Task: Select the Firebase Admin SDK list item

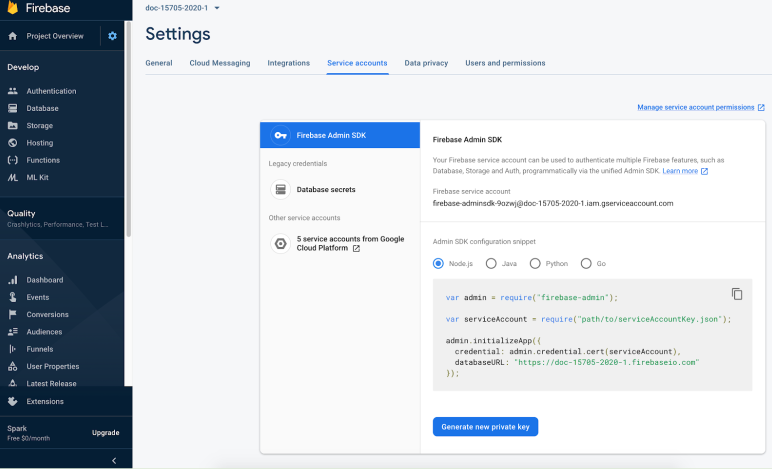Action: tap(340, 135)
